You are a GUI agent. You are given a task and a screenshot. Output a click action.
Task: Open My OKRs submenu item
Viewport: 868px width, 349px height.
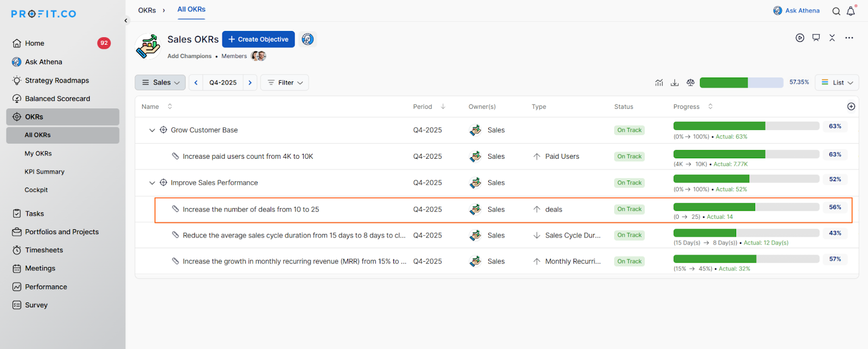pyautogui.click(x=38, y=153)
